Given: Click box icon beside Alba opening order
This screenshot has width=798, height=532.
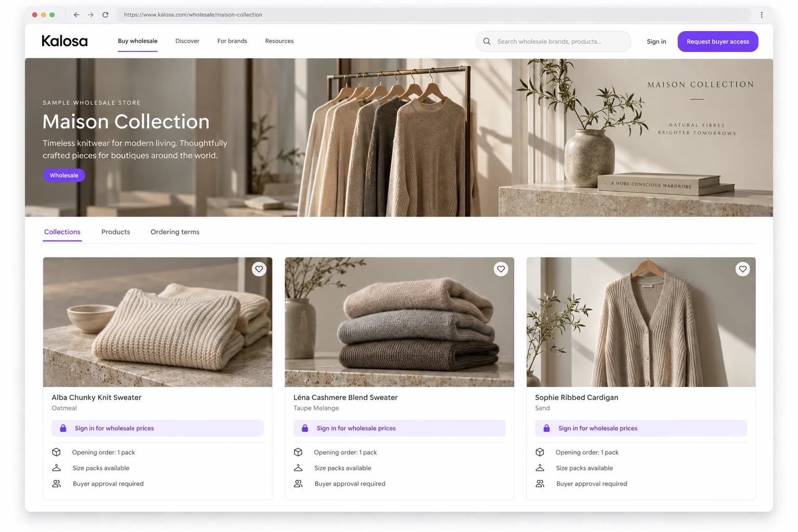Looking at the screenshot, I should coord(57,452).
